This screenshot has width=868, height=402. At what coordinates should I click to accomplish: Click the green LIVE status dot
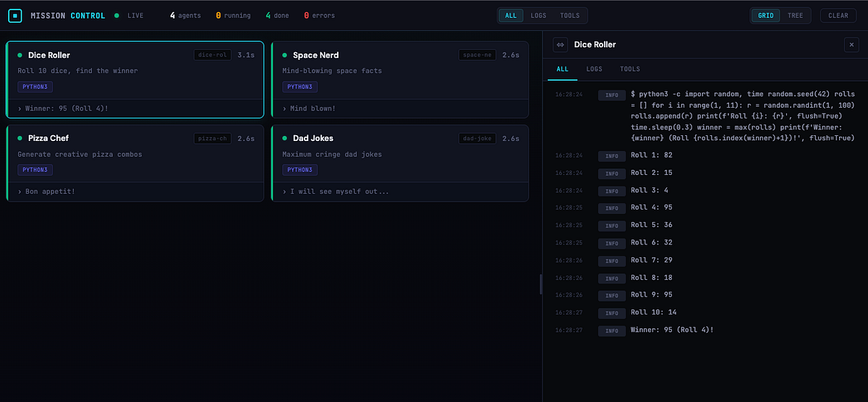tap(117, 15)
